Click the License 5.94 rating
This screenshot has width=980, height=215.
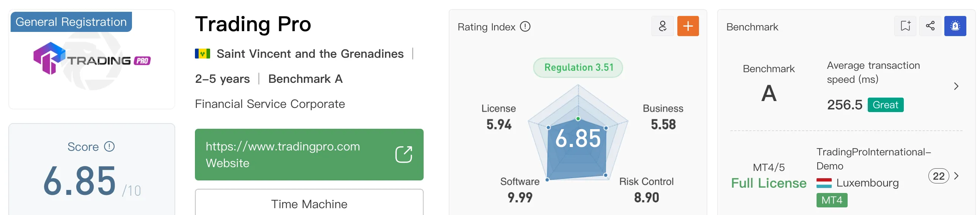[499, 117]
